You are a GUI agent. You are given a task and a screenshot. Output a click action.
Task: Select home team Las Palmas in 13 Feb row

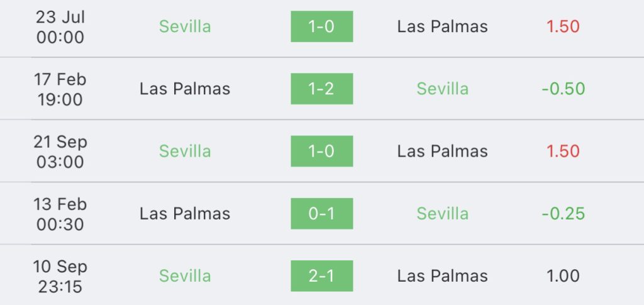[185, 214]
